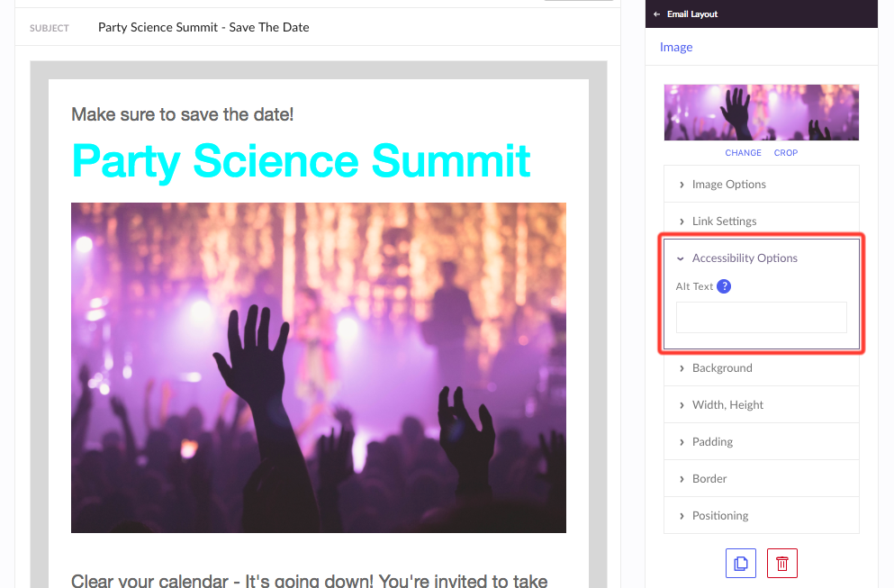Expand the Padding section
This screenshot has width=894, height=588.
click(x=761, y=442)
